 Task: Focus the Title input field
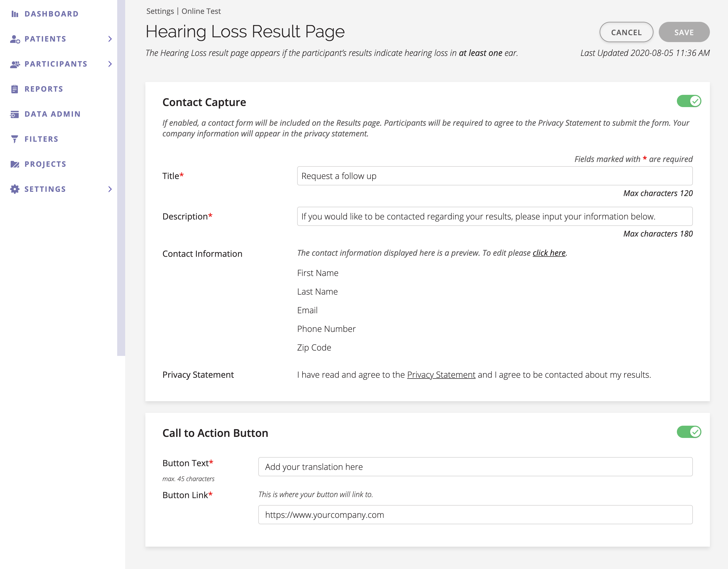coord(495,176)
